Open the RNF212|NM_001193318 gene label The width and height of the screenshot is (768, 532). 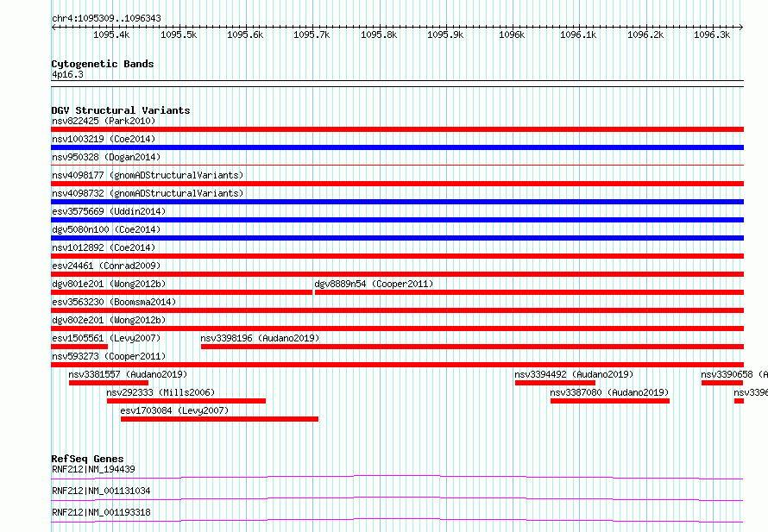pyautogui.click(x=101, y=512)
